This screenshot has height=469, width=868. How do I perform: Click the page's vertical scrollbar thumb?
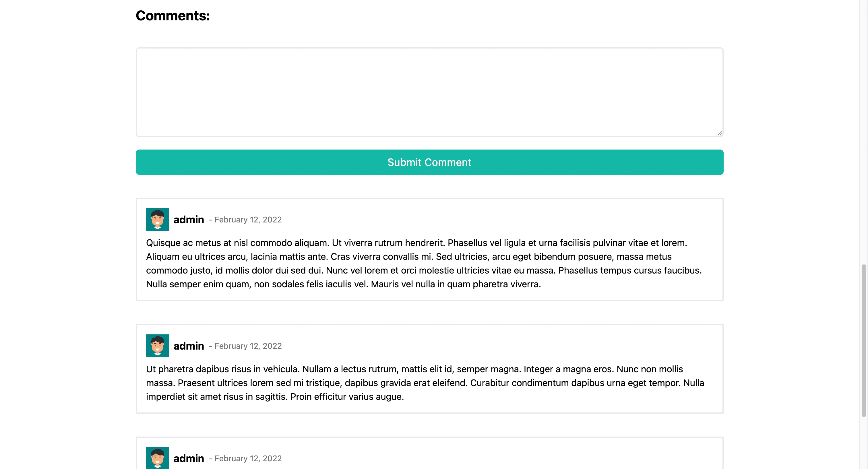click(864, 340)
